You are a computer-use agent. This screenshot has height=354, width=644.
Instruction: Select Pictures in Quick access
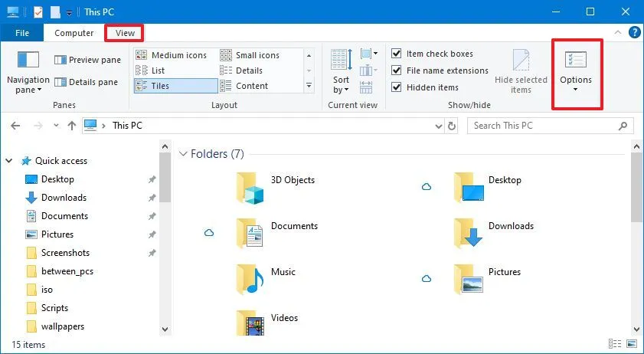click(x=57, y=234)
